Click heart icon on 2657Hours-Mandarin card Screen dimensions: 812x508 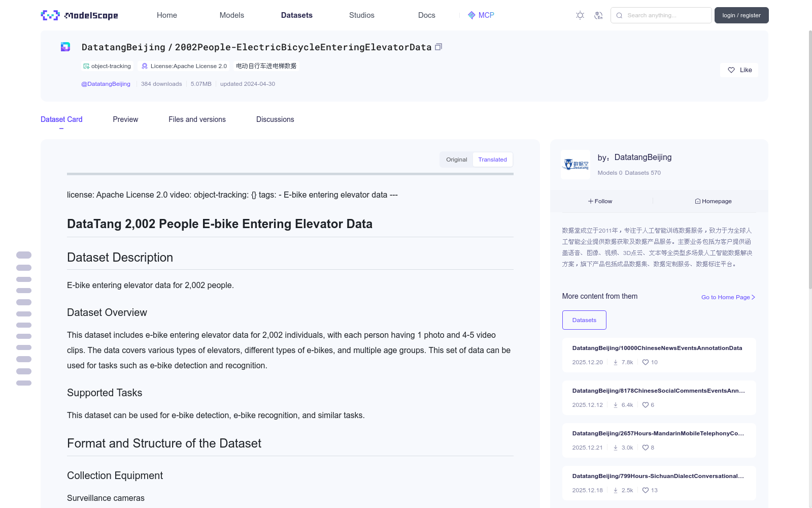pos(646,448)
